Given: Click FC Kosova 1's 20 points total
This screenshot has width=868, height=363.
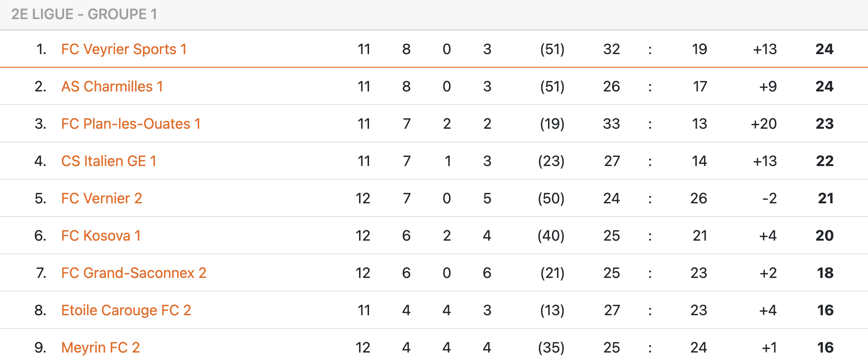Looking at the screenshot, I should click(824, 236).
